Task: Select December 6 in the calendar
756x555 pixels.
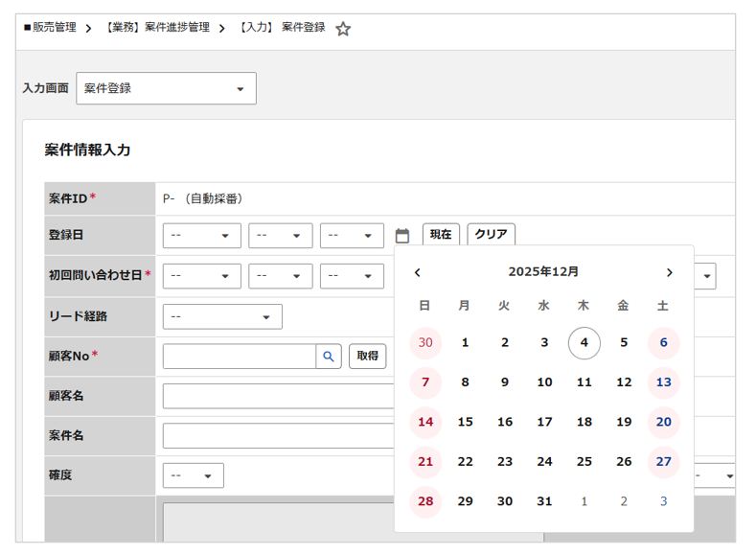Action: tap(664, 343)
